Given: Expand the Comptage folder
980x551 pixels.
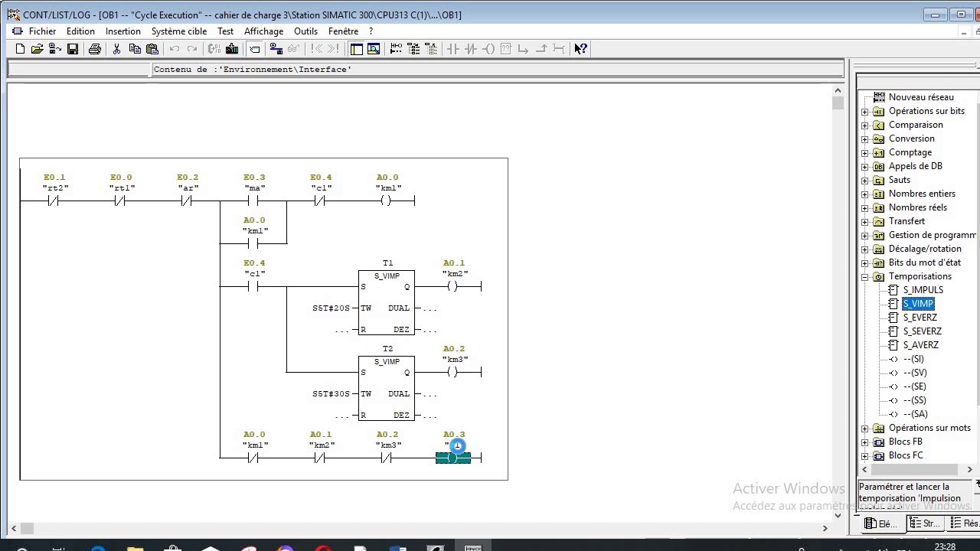Looking at the screenshot, I should click(865, 153).
